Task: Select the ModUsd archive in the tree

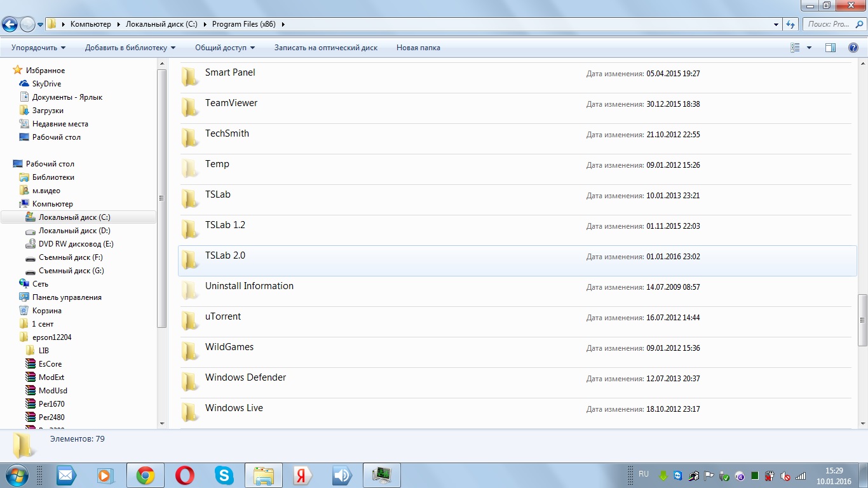Action: (53, 391)
